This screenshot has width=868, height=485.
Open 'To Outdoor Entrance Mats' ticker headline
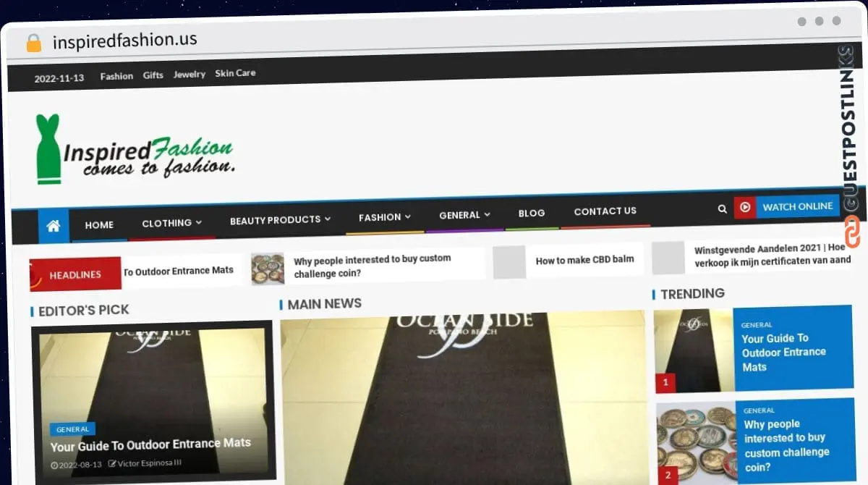[179, 271]
